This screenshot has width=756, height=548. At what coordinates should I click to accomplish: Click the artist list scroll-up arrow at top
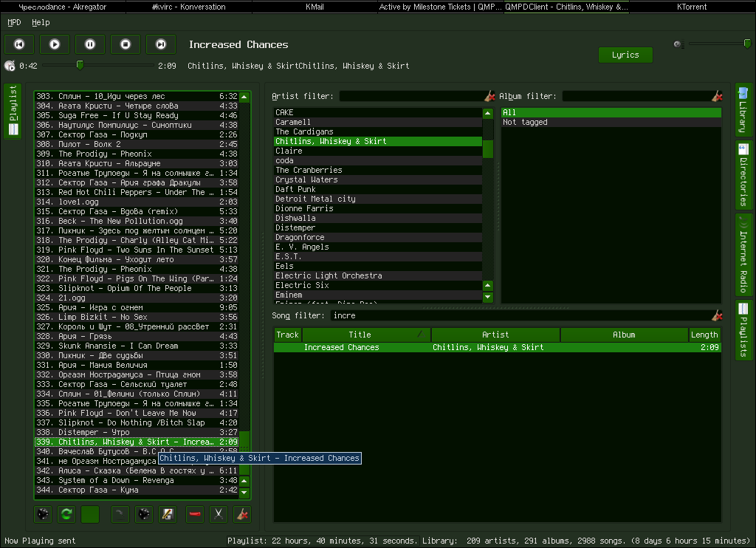[x=488, y=113]
